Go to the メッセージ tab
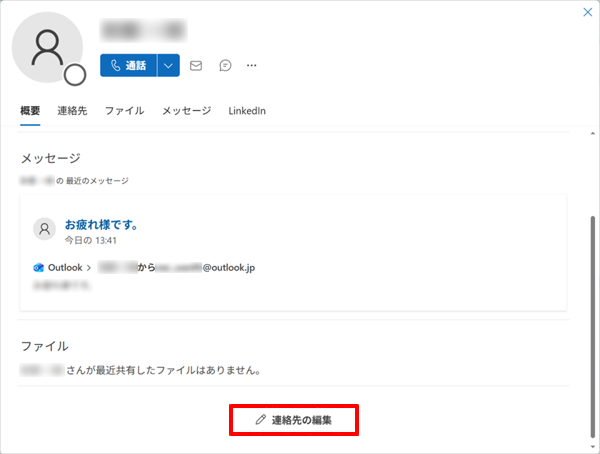This screenshot has width=600, height=454. tap(186, 111)
